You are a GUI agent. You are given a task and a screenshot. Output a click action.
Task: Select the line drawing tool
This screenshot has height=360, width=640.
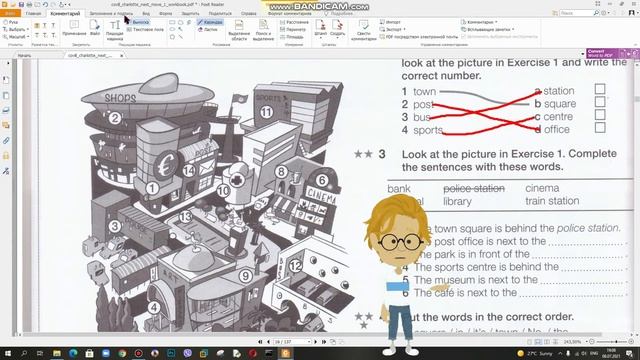[x=180, y=37]
